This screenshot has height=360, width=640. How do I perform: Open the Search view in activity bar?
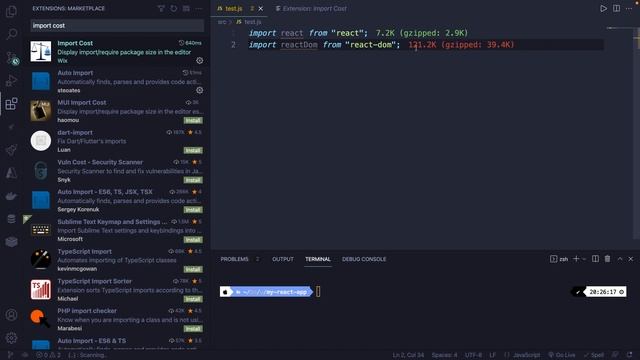click(x=11, y=34)
